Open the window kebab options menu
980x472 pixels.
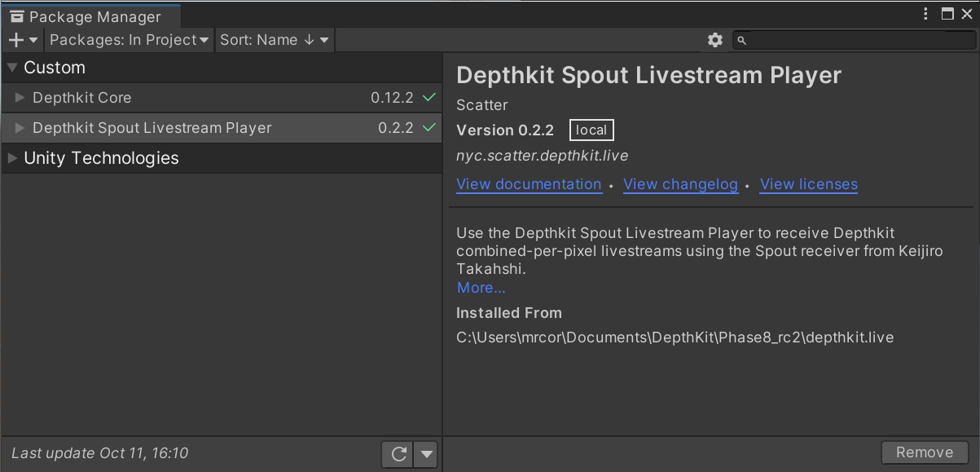coord(926,14)
